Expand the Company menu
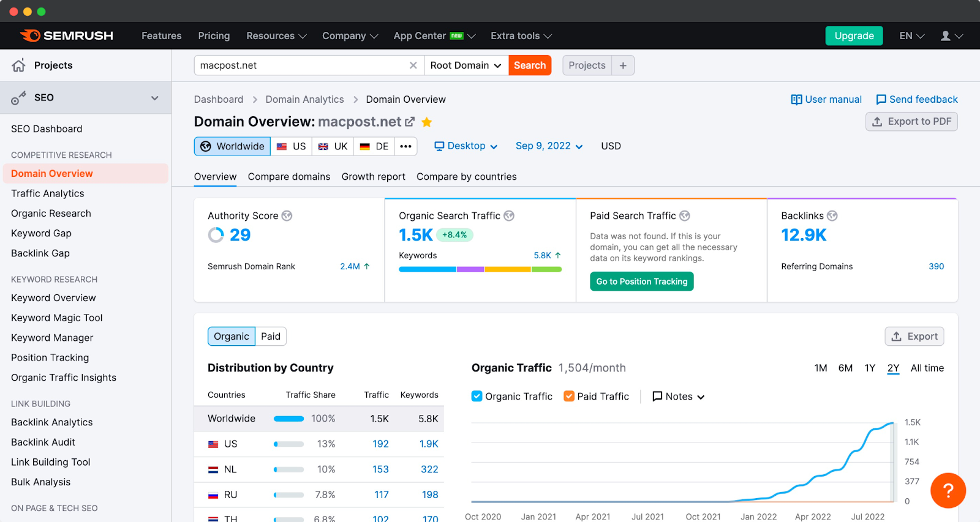980x522 pixels. tap(350, 36)
